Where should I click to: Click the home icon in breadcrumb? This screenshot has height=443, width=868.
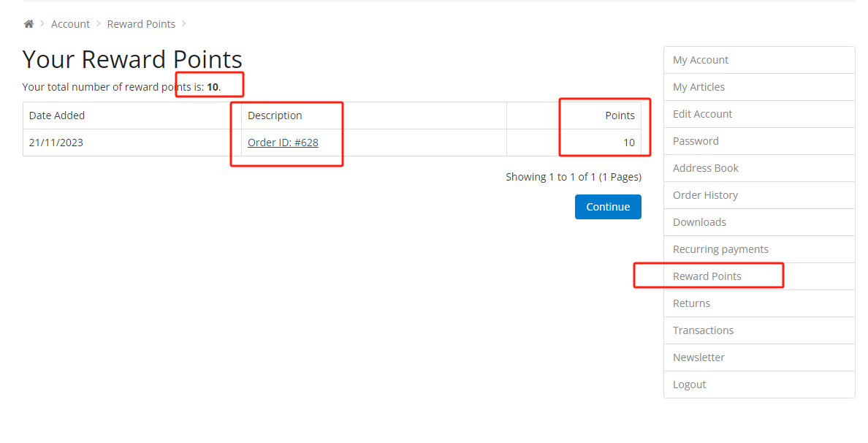coord(28,24)
